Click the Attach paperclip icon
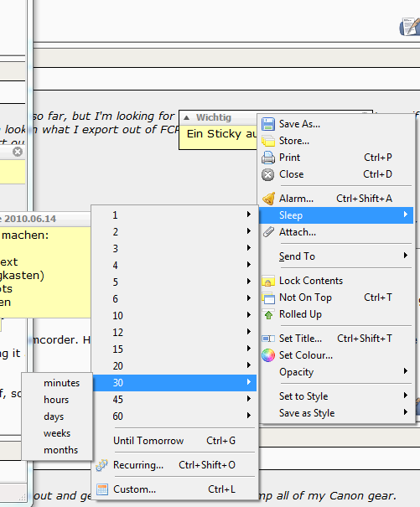 (268, 232)
